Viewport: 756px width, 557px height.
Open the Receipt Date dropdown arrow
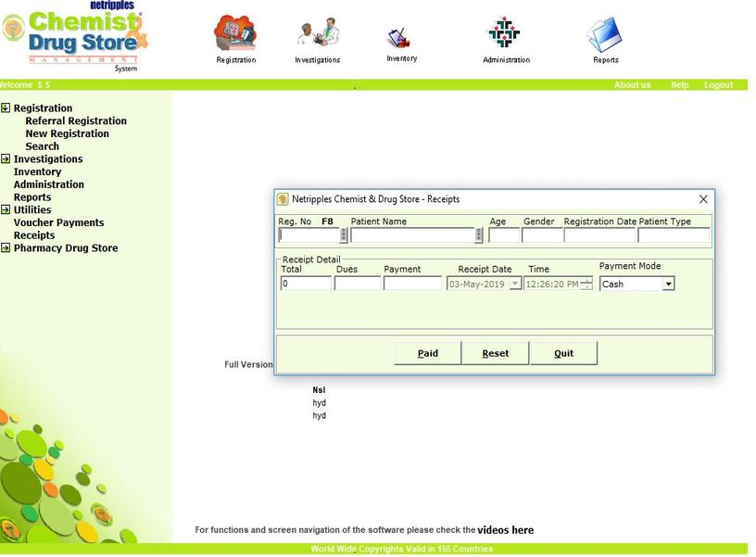515,284
